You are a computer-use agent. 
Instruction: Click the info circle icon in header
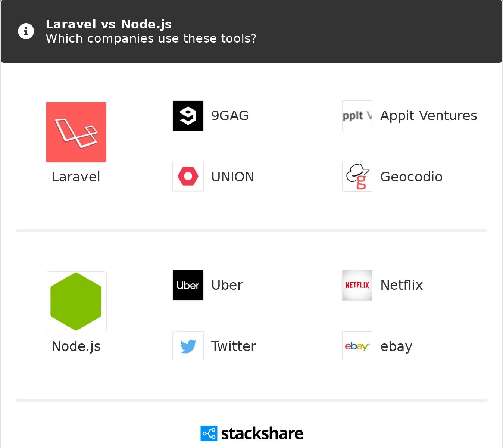pyautogui.click(x=26, y=31)
